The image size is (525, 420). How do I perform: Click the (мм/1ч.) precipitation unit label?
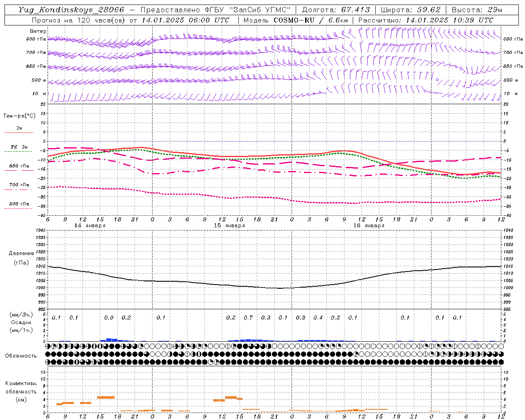click(x=22, y=330)
